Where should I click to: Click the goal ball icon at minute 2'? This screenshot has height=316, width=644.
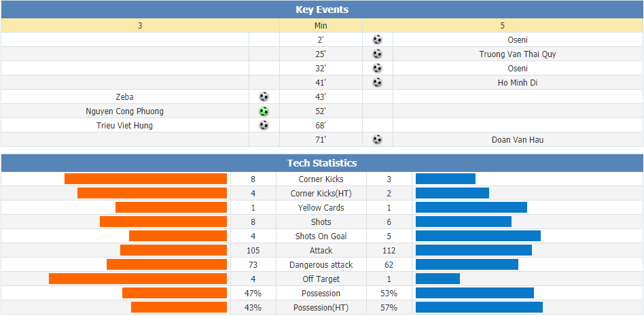(377, 40)
